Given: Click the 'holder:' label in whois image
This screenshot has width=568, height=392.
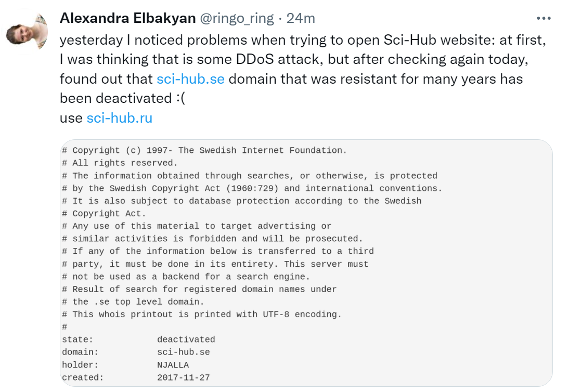Looking at the screenshot, I should (x=80, y=365).
